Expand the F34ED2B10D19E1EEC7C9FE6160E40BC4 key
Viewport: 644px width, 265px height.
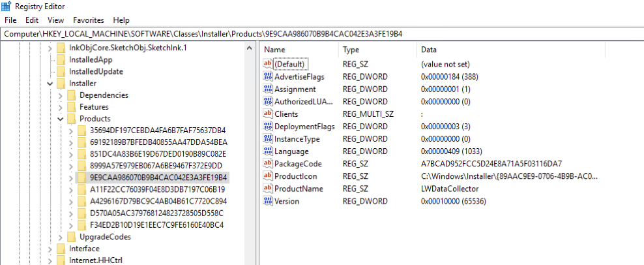(x=71, y=225)
